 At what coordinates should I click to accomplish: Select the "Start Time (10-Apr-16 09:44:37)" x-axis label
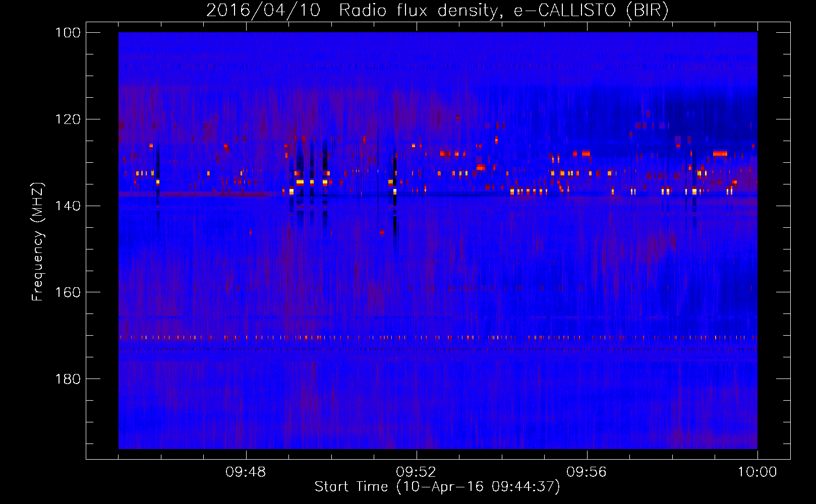[x=437, y=486]
